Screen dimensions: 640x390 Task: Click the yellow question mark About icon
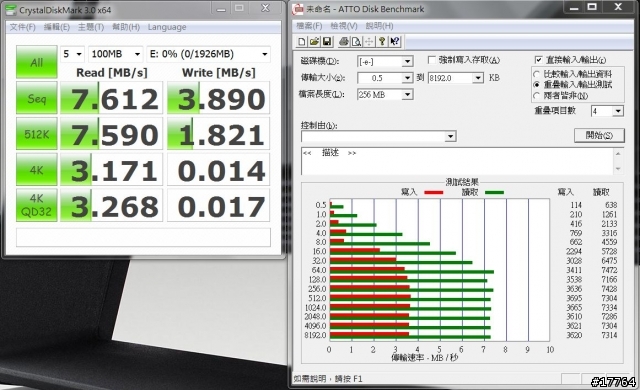pos(382,42)
